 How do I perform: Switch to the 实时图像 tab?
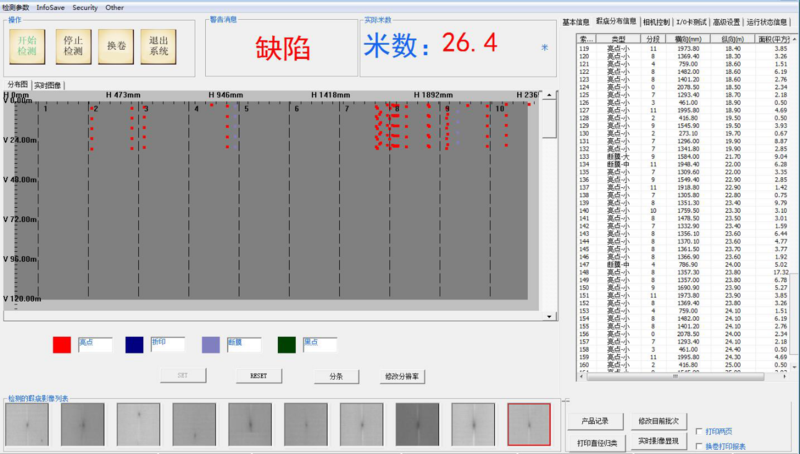click(x=46, y=86)
